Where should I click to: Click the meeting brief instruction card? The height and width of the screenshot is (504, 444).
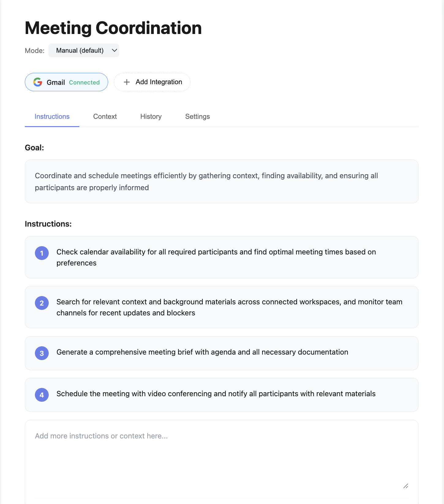click(221, 353)
